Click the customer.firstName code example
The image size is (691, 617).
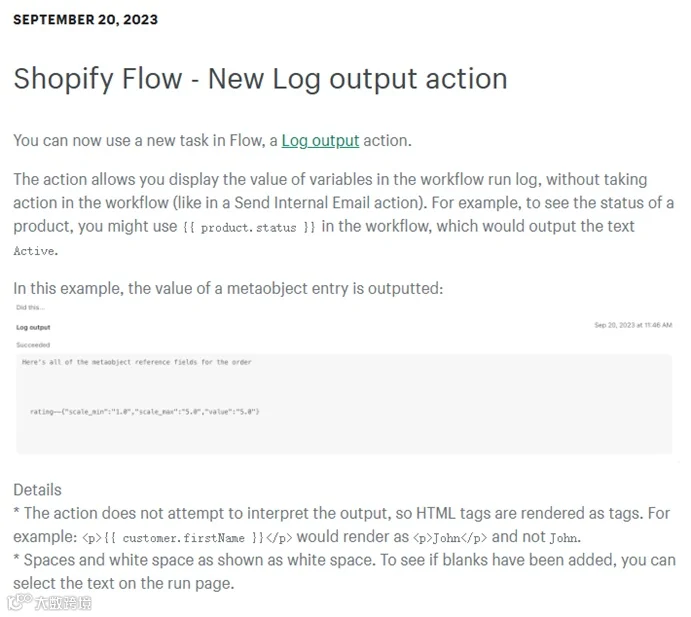[187, 538]
